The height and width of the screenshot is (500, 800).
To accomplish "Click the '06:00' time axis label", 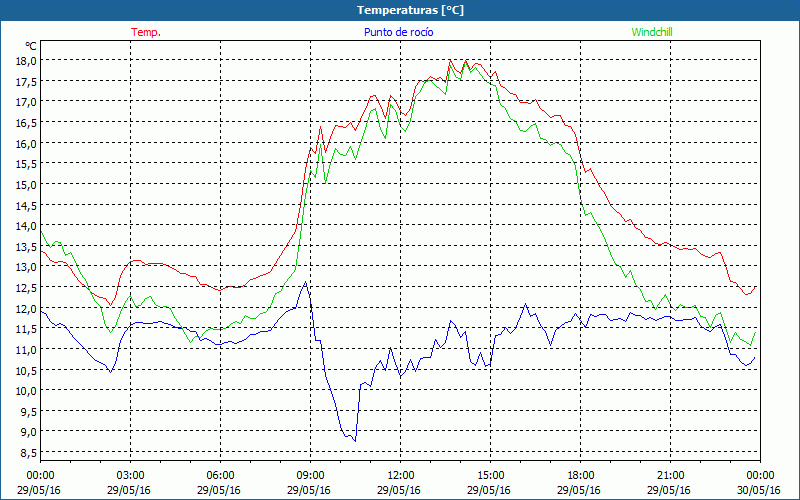I will pos(221,476).
